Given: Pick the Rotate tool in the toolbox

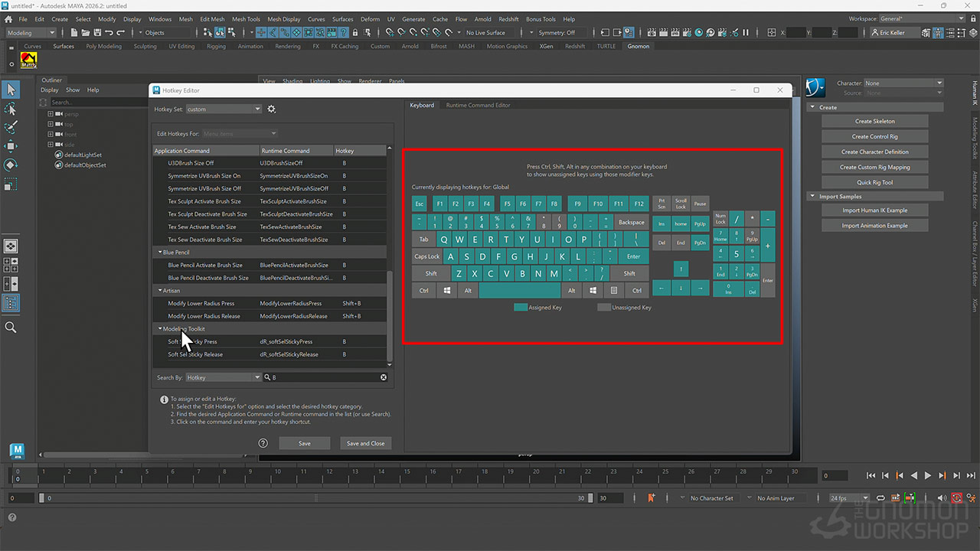Looking at the screenshot, I should (11, 165).
